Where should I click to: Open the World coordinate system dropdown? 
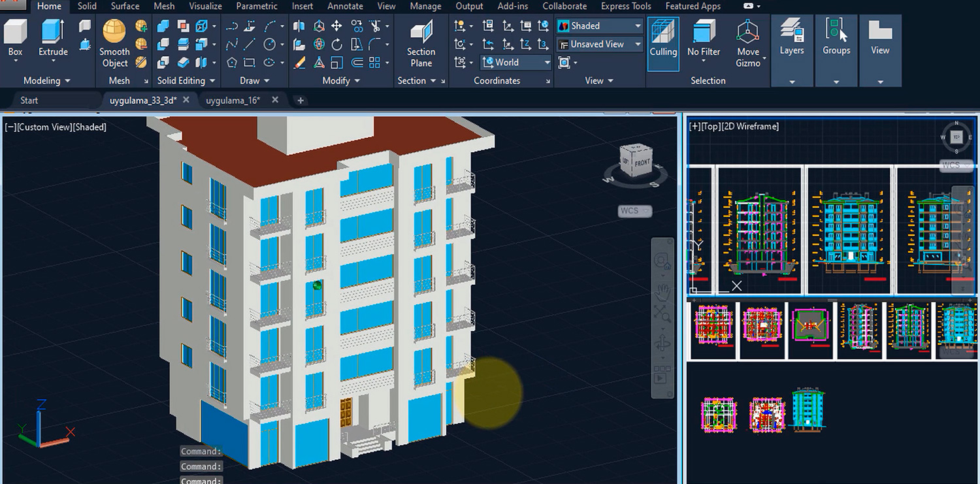[x=546, y=62]
